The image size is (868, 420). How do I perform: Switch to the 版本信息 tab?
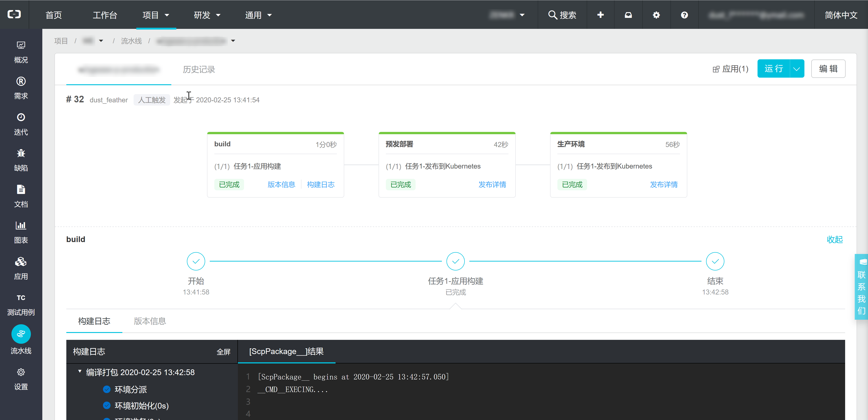pos(150,321)
